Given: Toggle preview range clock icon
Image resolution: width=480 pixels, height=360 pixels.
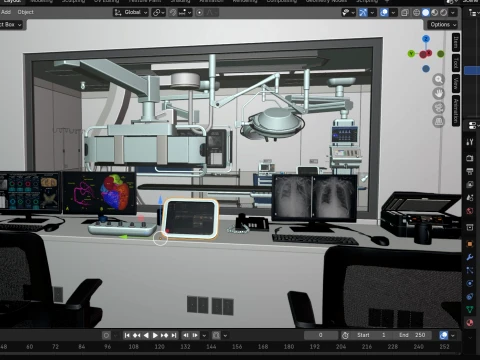Looking at the screenshot, I should (x=345, y=335).
